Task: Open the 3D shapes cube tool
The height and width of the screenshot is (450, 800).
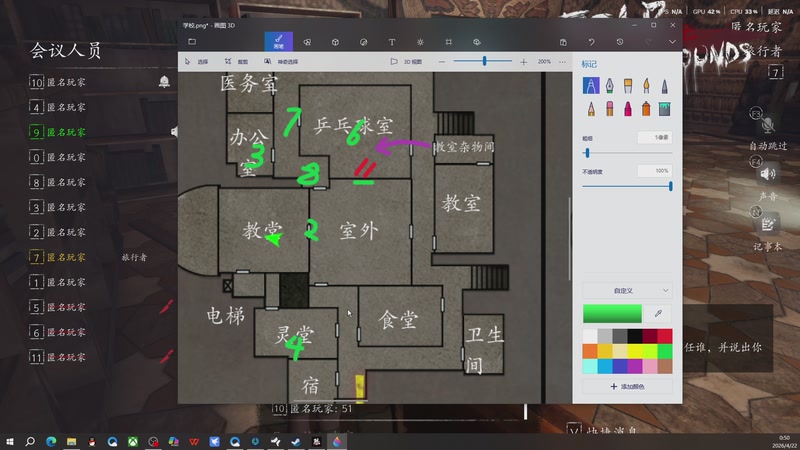Action: (335, 42)
